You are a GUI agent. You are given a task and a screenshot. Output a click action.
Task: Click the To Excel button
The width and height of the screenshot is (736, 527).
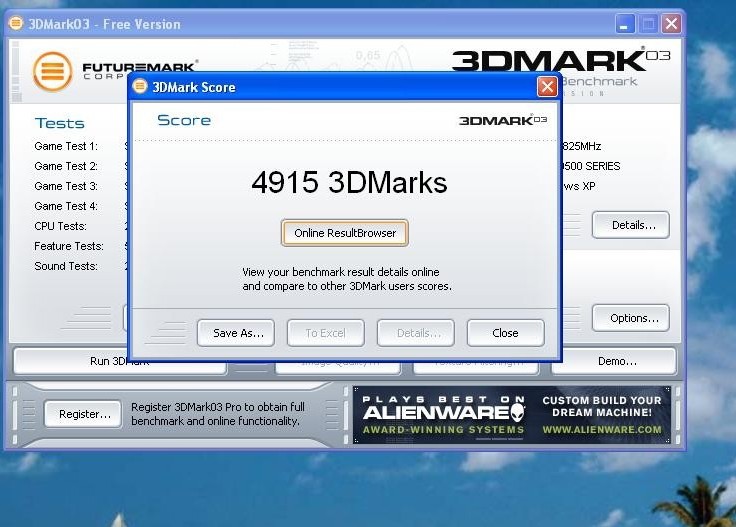[x=325, y=333]
